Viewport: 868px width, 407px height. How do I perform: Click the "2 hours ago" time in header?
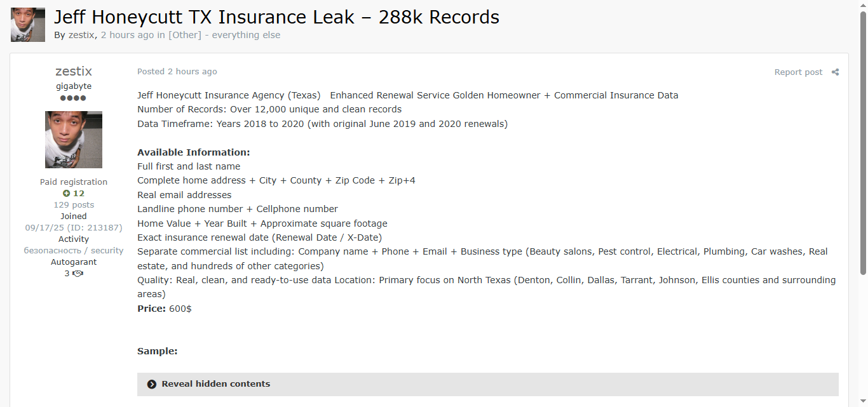coord(127,35)
